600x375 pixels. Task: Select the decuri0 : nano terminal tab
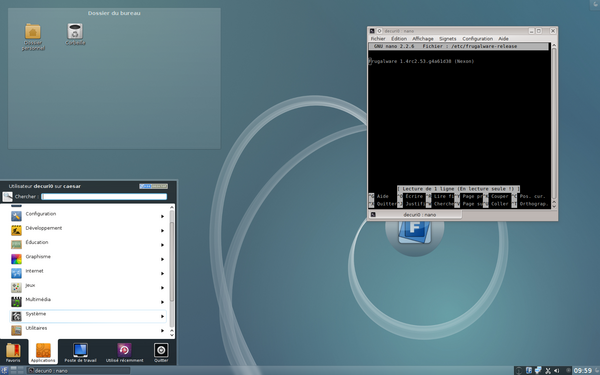click(x=415, y=215)
